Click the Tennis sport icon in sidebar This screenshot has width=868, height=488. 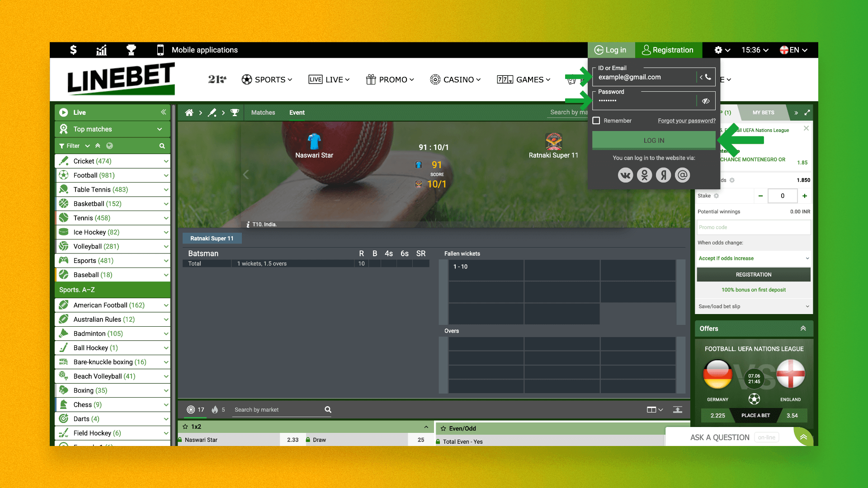[64, 217]
